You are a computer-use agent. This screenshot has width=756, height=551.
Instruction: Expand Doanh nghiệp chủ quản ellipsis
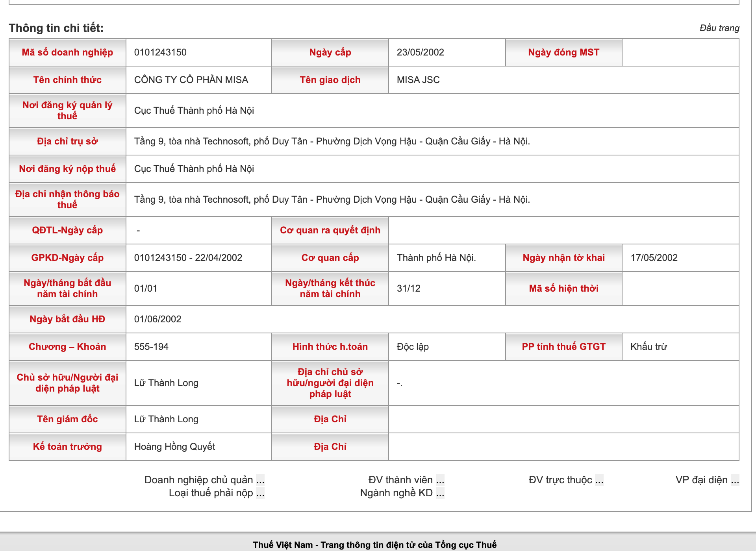(260, 480)
